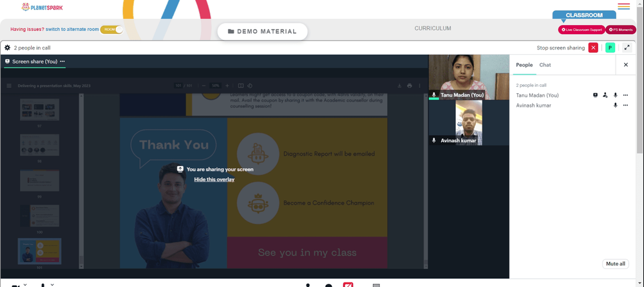The width and height of the screenshot is (644, 287).
Task: Click the Hide this overlay link
Action: click(214, 180)
